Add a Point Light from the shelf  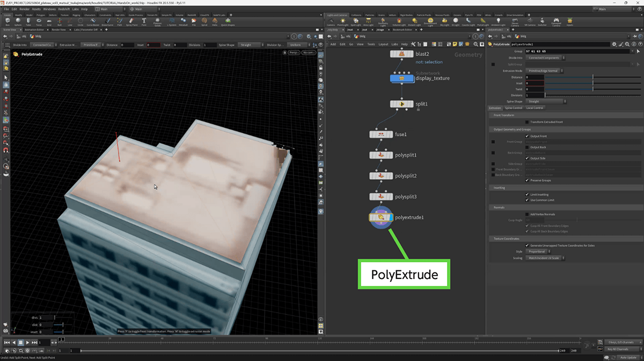[343, 21]
